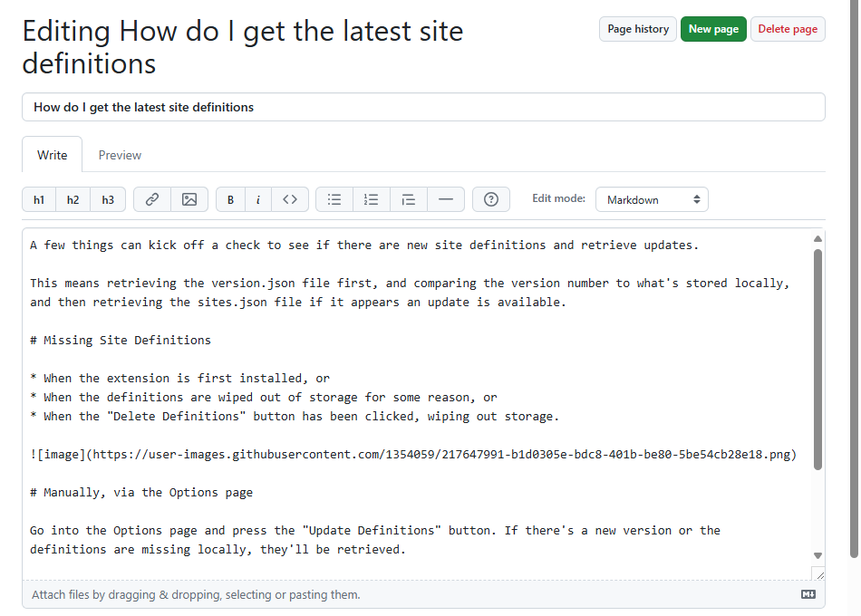Open the Page history view
Viewport: 861px width, 616px height.
[x=638, y=29]
